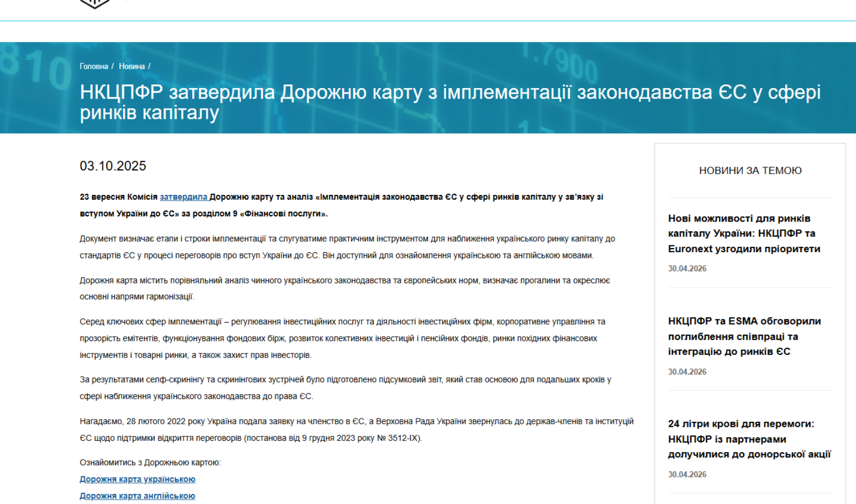The image size is (856, 504).
Task: Click the paragraph starting 'Серед ключових сфер імплементації'
Action: 343,338
